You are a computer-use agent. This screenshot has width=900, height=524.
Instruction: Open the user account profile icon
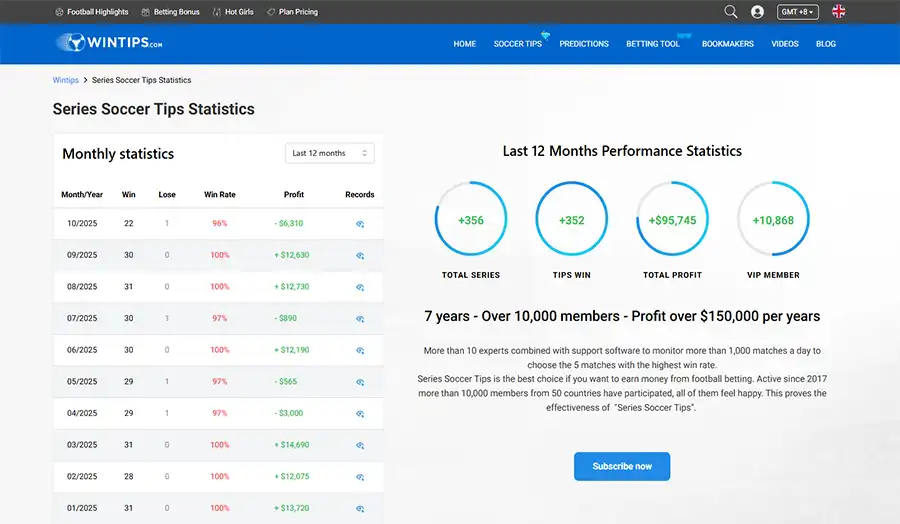pos(757,12)
